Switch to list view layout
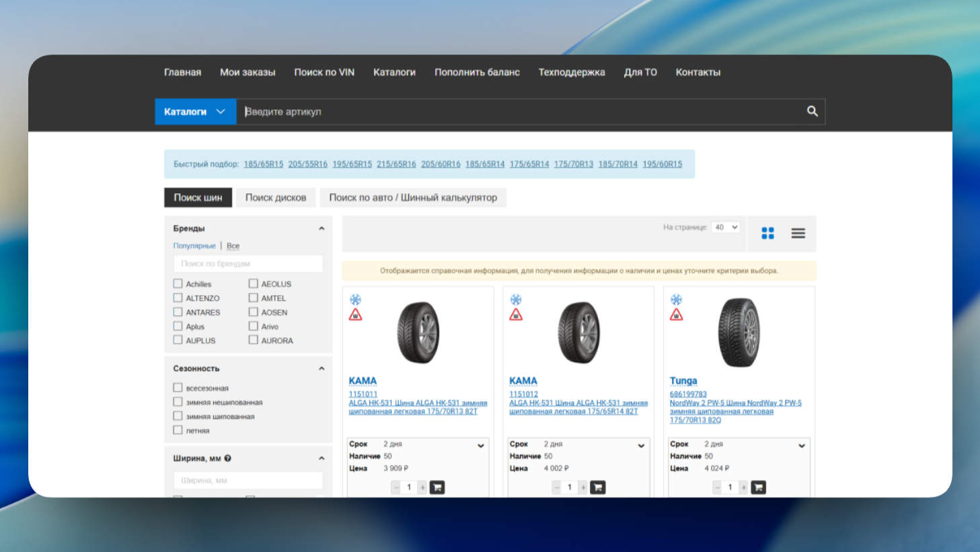This screenshot has height=552, width=980. pyautogui.click(x=798, y=233)
